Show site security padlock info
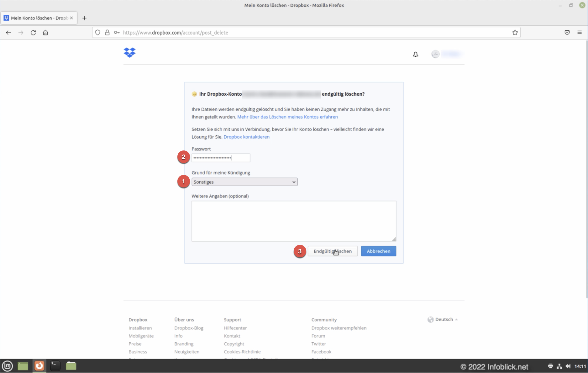The width and height of the screenshot is (588, 373). click(x=107, y=33)
